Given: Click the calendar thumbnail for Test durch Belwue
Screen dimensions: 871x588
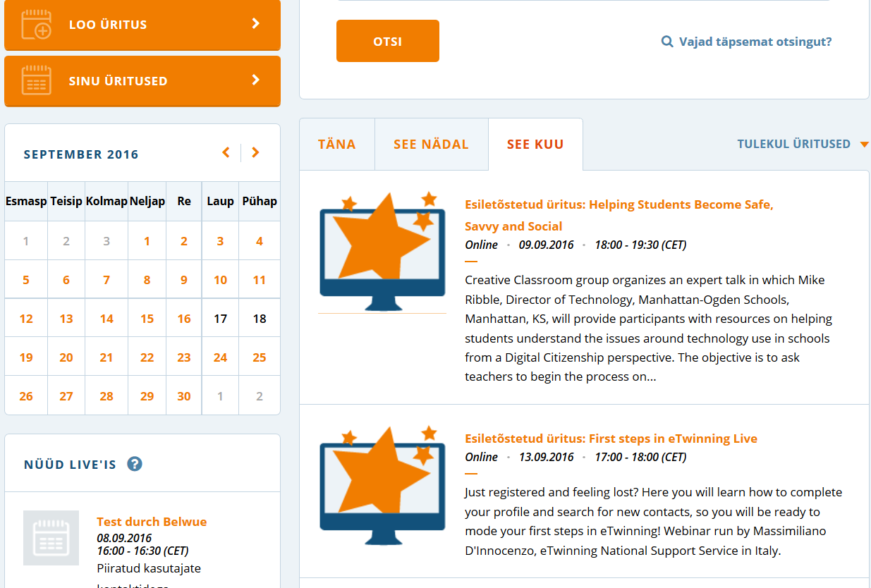Looking at the screenshot, I should click(x=51, y=538).
